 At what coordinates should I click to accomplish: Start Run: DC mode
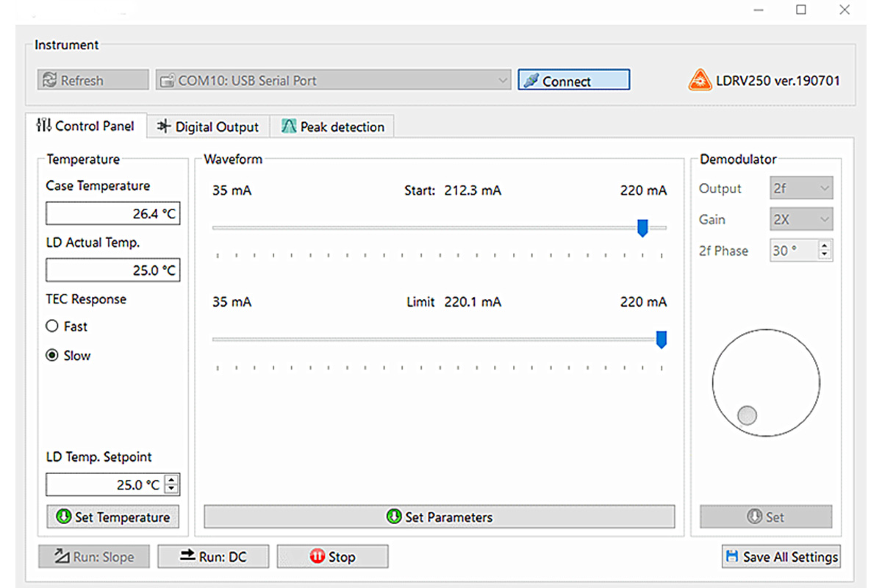(213, 557)
